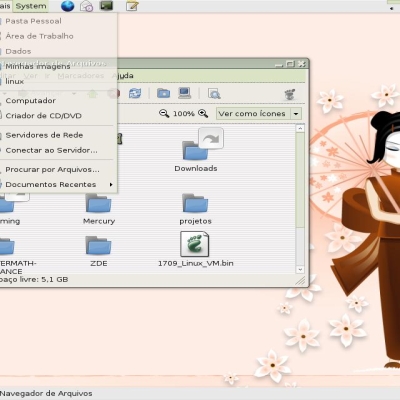This screenshot has width=400, height=400.
Task: Activate Navegador de Arquivos taskbar button
Action: coord(46,393)
